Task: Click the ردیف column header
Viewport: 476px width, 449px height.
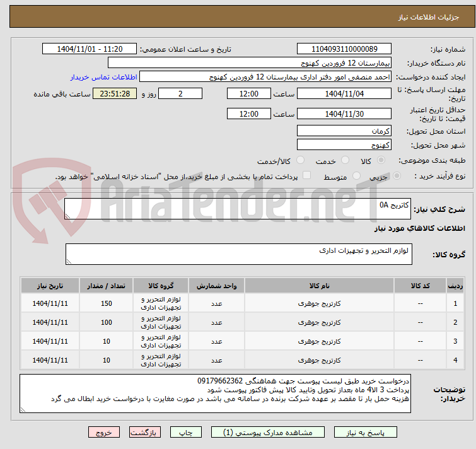Action: (x=455, y=286)
